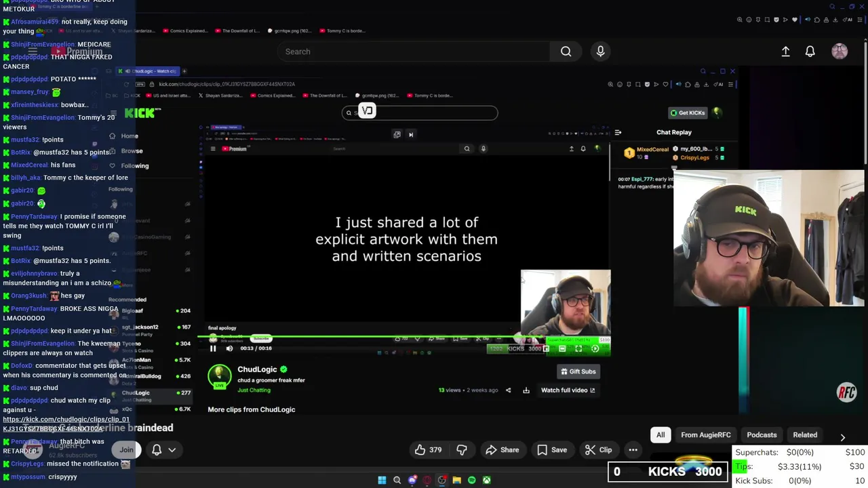Open ChudLogic channel avatar
868x488 pixels.
[219, 376]
